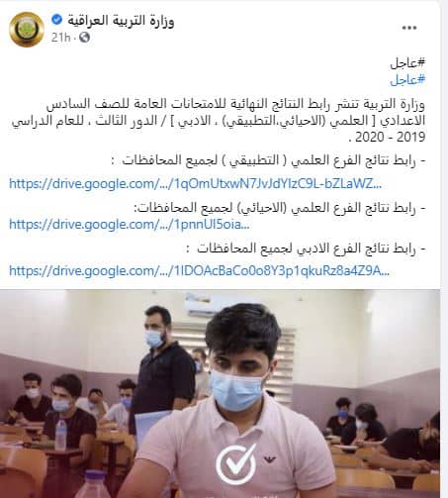
Task: Click the globe public-audience icon
Action: click(84, 38)
